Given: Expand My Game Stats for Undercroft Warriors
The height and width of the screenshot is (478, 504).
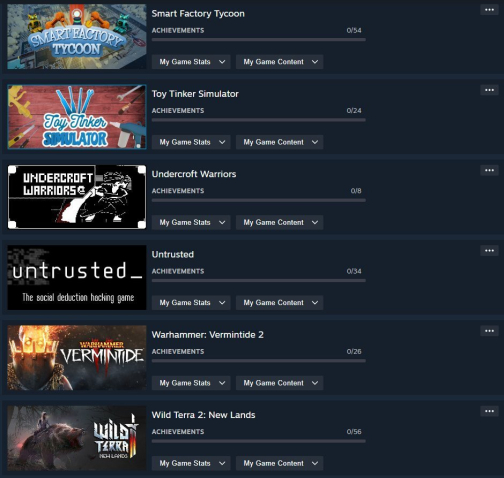Looking at the screenshot, I should [191, 223].
